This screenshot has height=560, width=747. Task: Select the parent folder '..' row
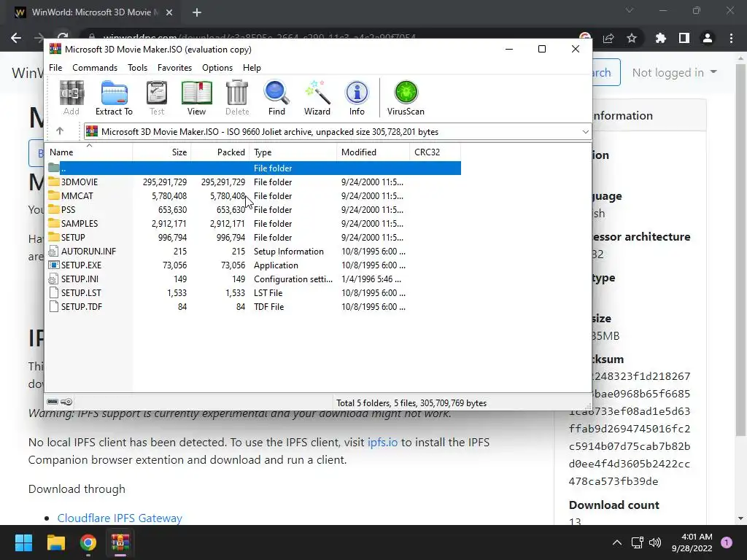253,168
